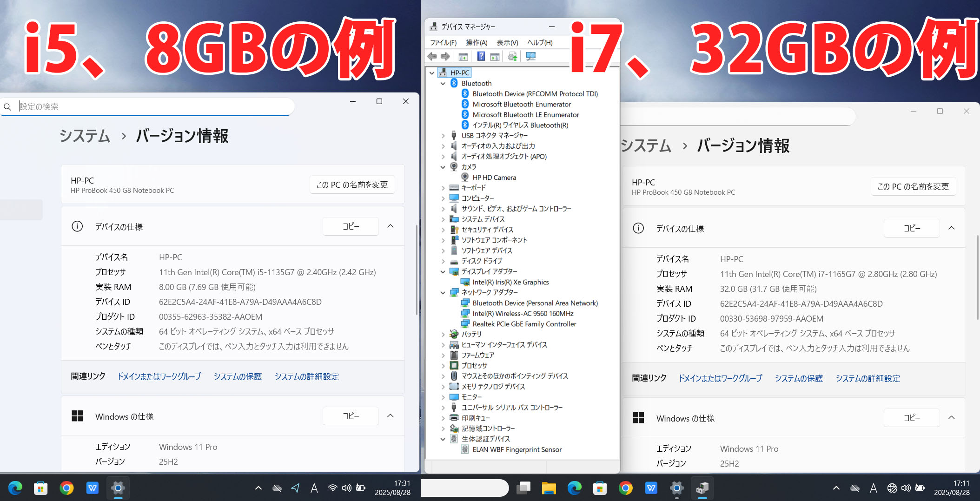Click the Update device driver toolbar icon

(x=512, y=57)
